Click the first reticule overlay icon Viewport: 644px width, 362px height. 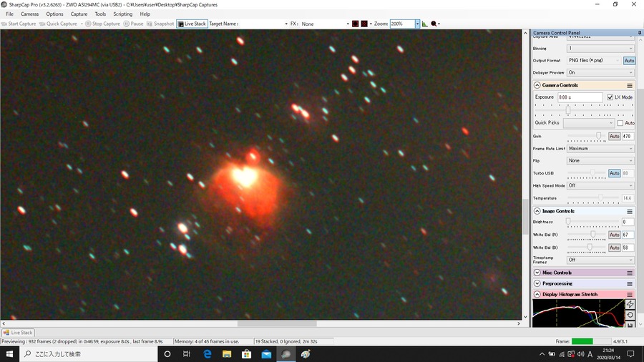pos(355,24)
